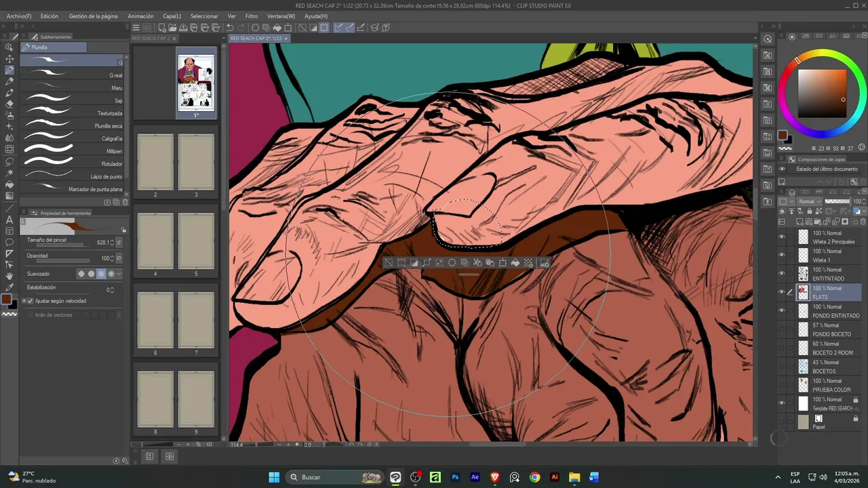This screenshot has width=868, height=488.
Task: Click the main drawing color swatch
Action: [7, 299]
